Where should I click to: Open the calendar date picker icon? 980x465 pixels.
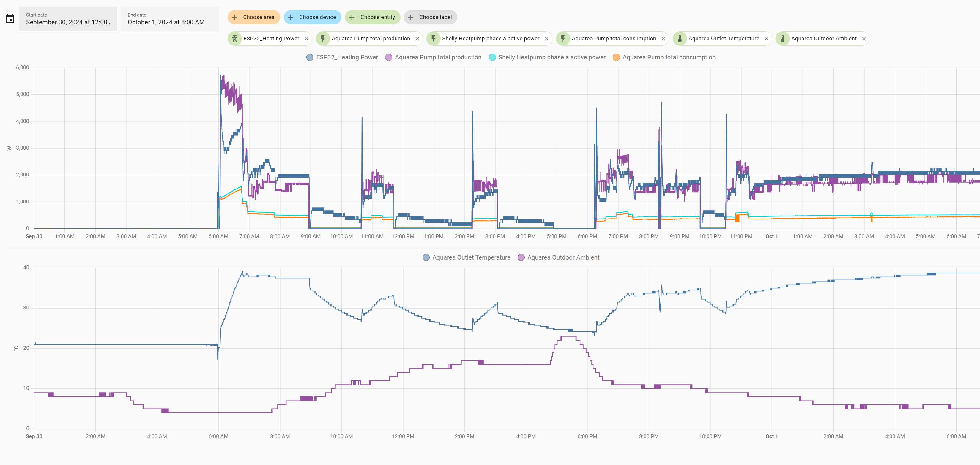(x=10, y=19)
